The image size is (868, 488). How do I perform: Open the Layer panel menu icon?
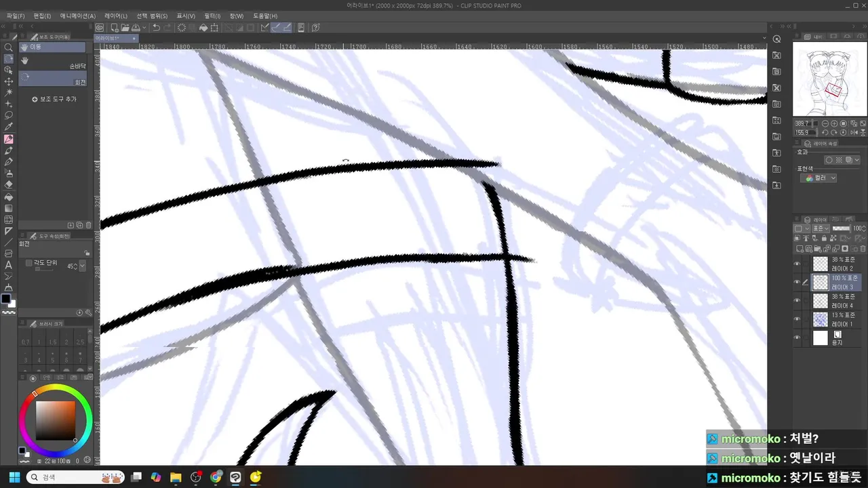pyautogui.click(x=798, y=220)
